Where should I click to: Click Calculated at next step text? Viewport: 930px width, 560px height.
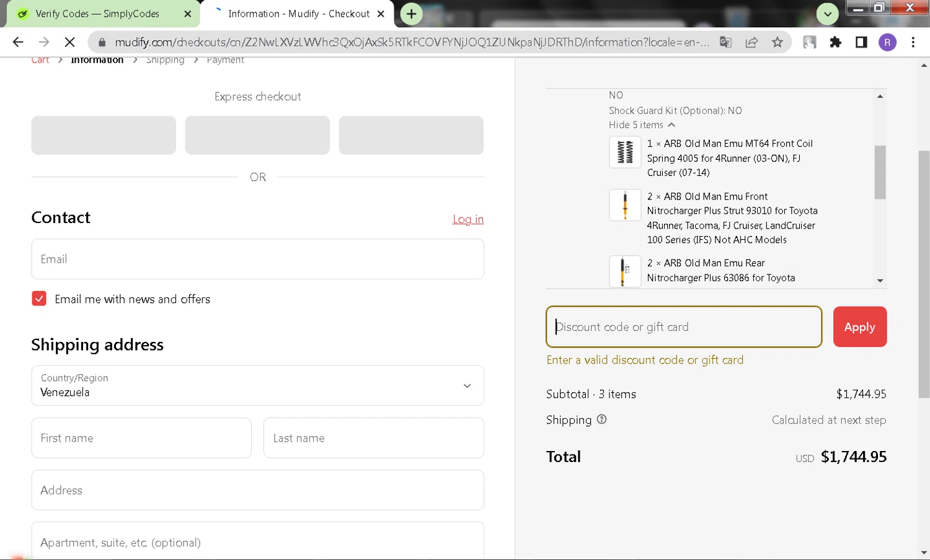[x=828, y=420]
